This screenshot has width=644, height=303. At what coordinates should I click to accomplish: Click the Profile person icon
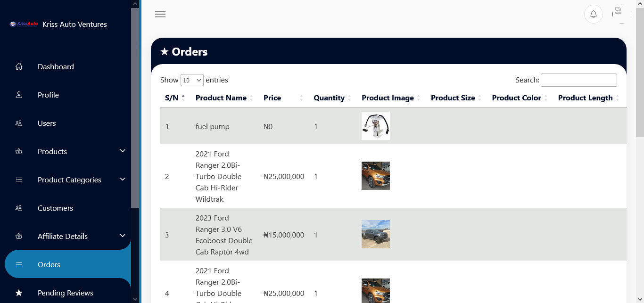pos(19,95)
